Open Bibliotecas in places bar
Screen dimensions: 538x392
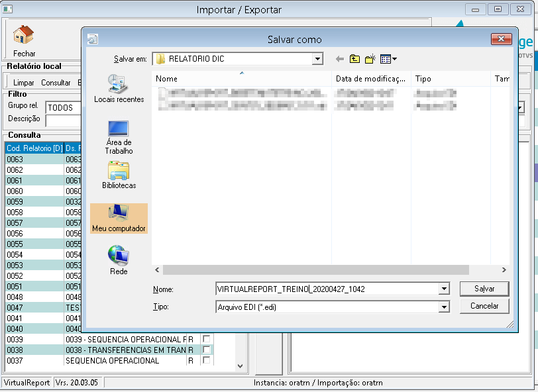click(119, 175)
